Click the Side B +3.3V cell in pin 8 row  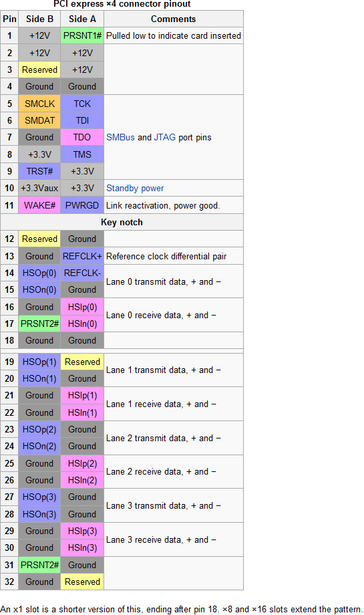pos(39,154)
